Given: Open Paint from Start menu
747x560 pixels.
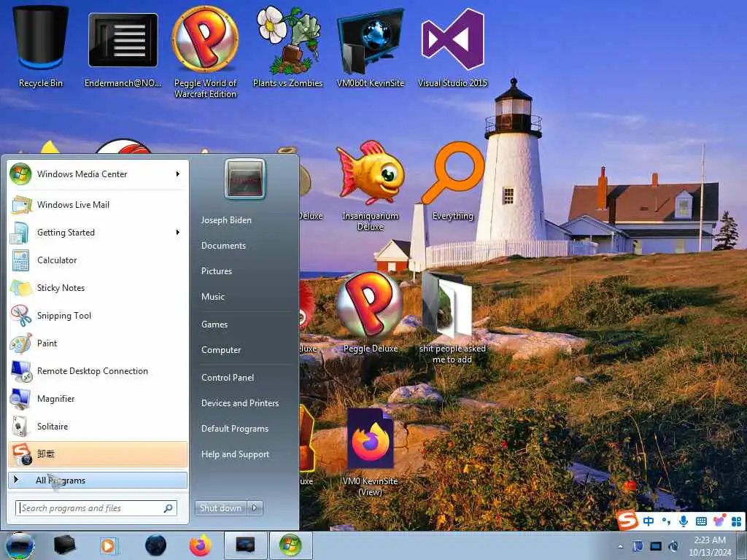Looking at the screenshot, I should pyautogui.click(x=97, y=343).
